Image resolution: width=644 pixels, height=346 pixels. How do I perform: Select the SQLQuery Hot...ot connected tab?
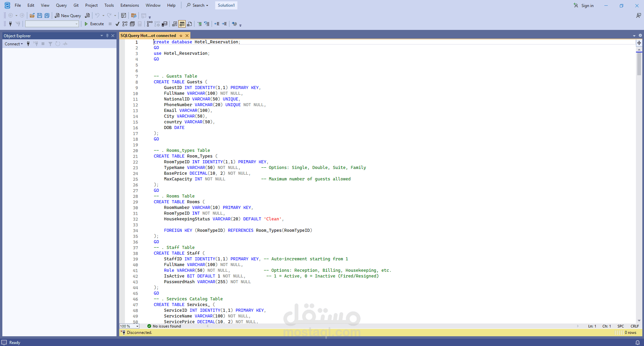148,36
